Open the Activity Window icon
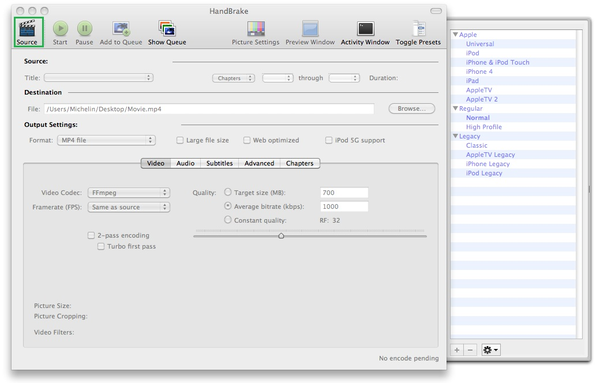The image size is (600, 383). point(365,29)
